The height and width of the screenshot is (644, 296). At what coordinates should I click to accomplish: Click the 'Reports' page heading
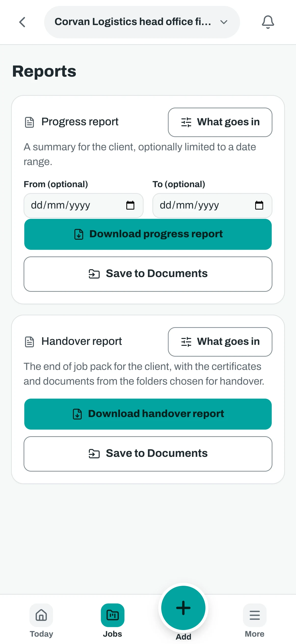(x=44, y=71)
